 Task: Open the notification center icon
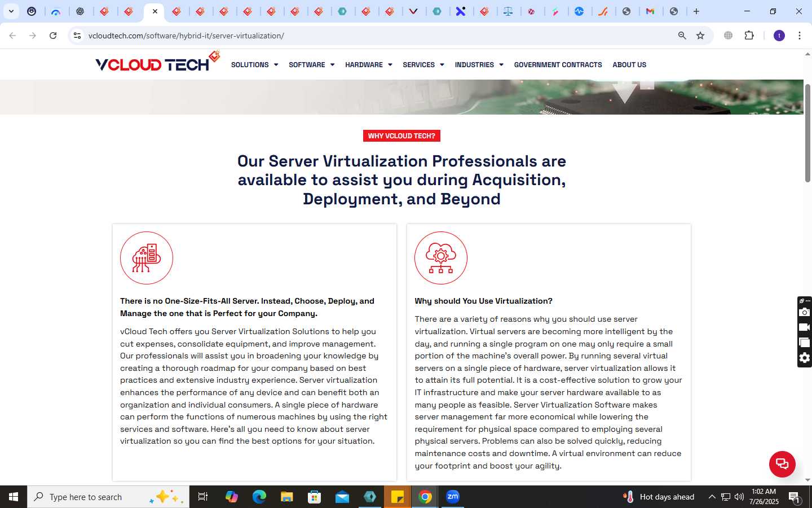(795, 497)
